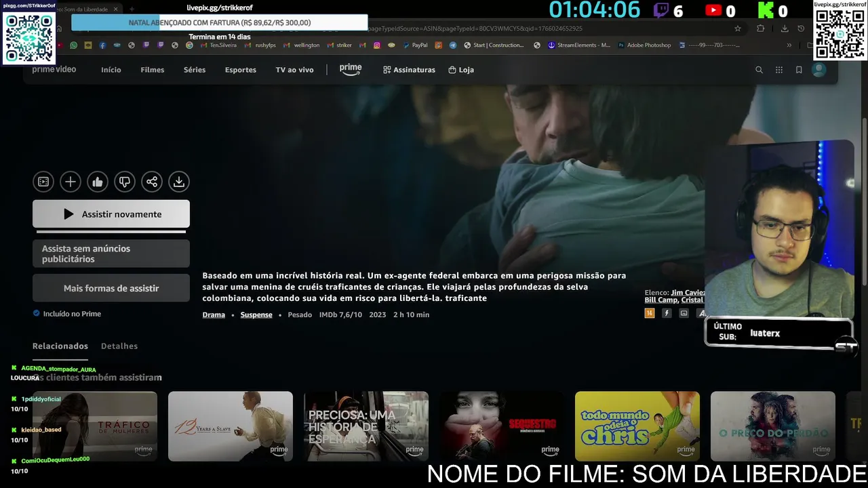Open the search magnifier in Prime Video

759,70
